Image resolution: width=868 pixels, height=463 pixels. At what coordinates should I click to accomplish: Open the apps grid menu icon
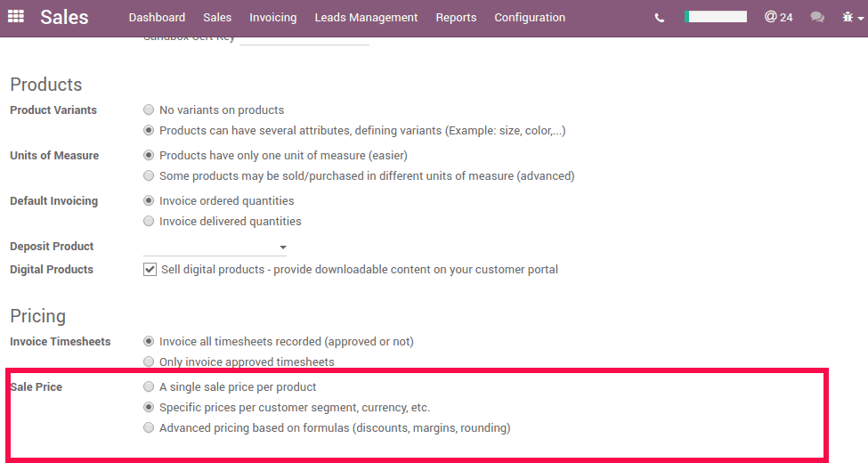15,17
